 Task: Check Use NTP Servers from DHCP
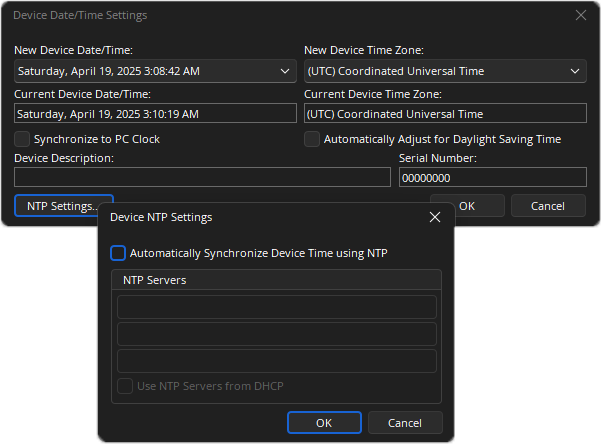pyautogui.click(x=125, y=386)
